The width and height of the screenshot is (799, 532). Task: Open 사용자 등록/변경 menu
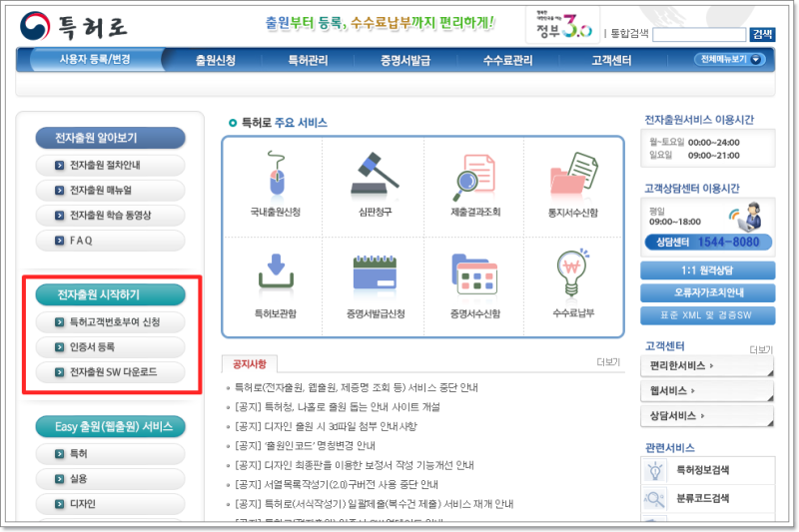95,60
